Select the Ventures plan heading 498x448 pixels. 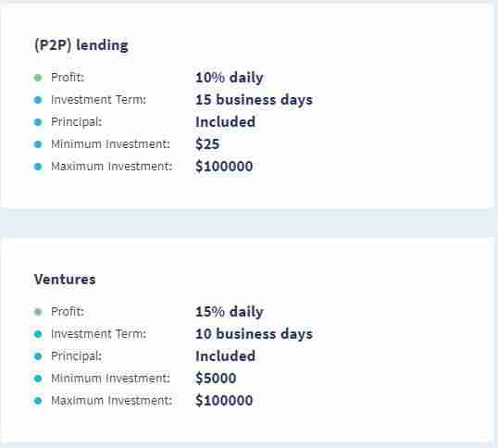click(x=65, y=280)
